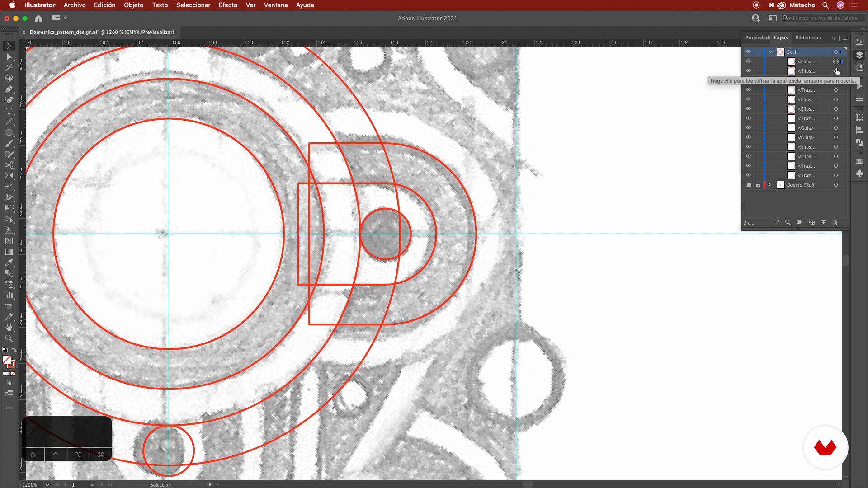Select the Pen tool
868x488 pixels.
coord(9,89)
